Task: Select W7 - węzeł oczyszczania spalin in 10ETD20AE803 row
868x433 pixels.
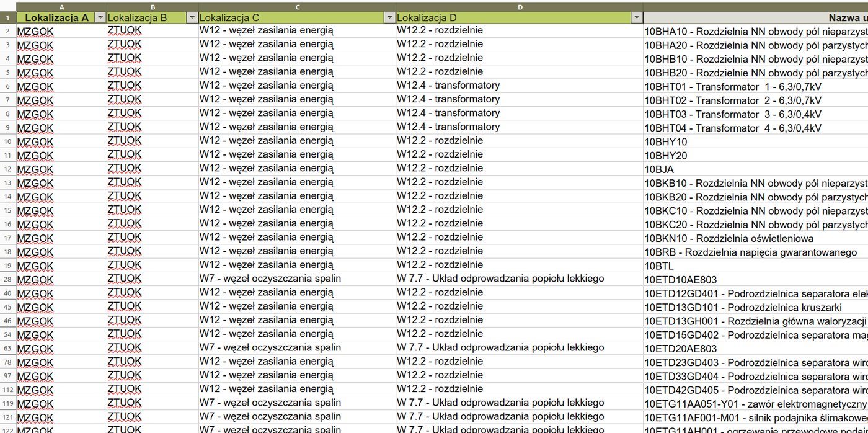Action: 297,348
